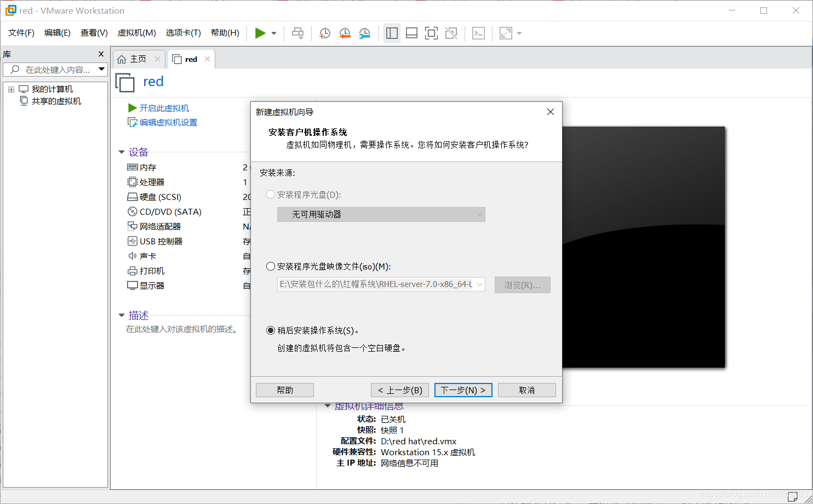Close the 库 library panel
This screenshot has width=813, height=504.
click(x=101, y=54)
